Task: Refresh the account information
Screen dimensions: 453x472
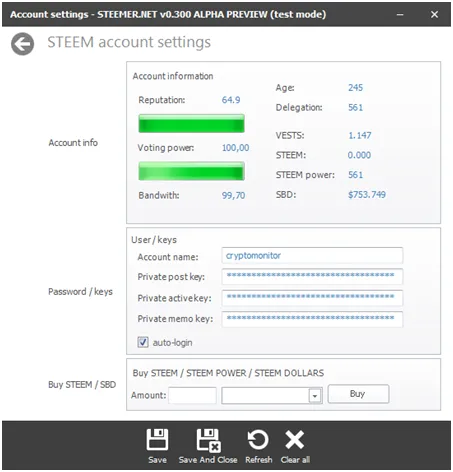Action: (x=258, y=440)
